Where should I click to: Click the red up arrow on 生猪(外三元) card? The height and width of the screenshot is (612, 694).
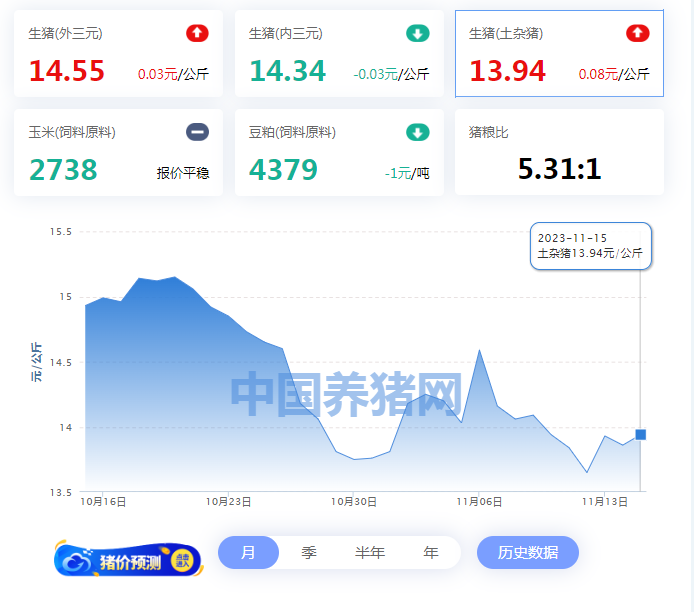[x=197, y=33]
